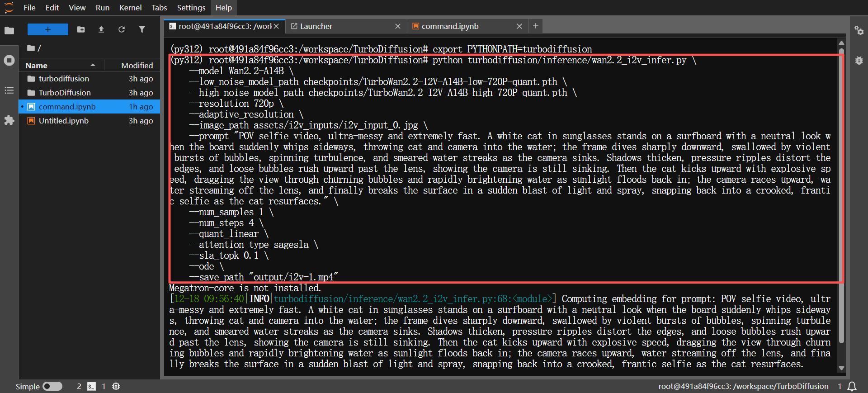The image size is (868, 393).
Task: Click the New Folder icon
Action: pyautogui.click(x=81, y=29)
